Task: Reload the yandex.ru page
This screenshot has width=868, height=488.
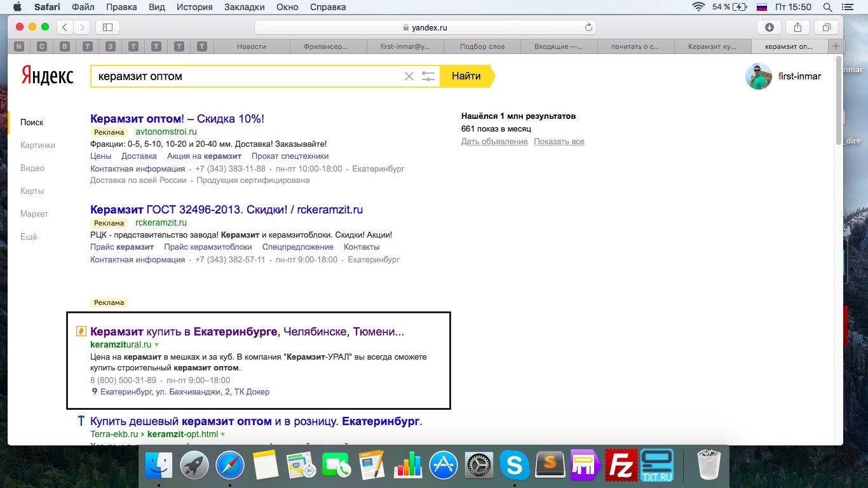Action: coord(588,27)
